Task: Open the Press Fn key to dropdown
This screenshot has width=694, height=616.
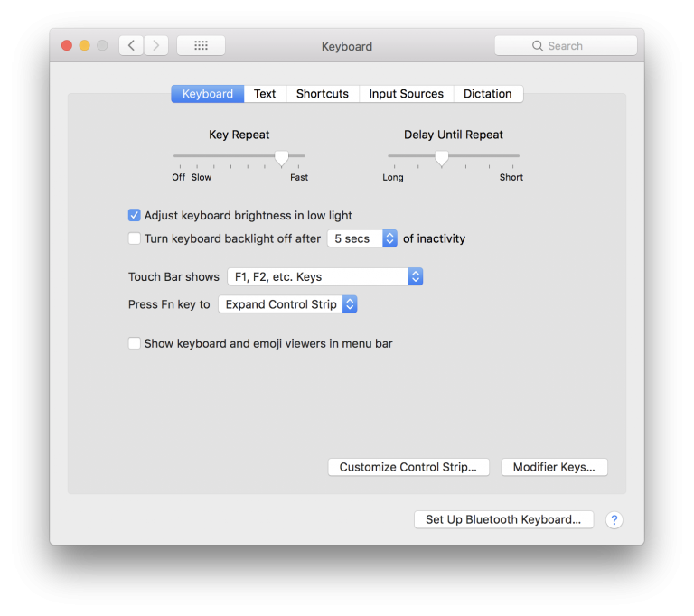Action: (x=287, y=304)
